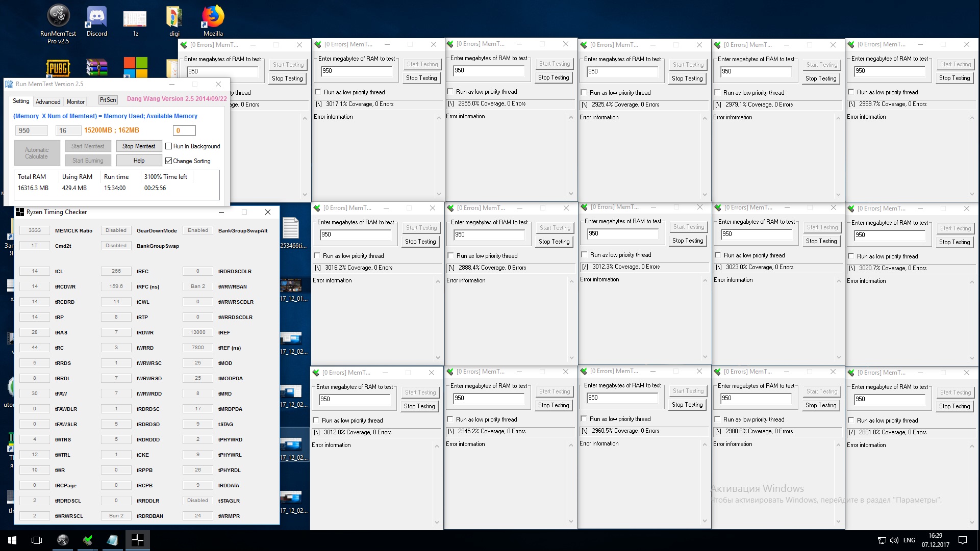Open the PUBG desktop icon
This screenshot has width=980, height=551.
pyautogui.click(x=58, y=67)
